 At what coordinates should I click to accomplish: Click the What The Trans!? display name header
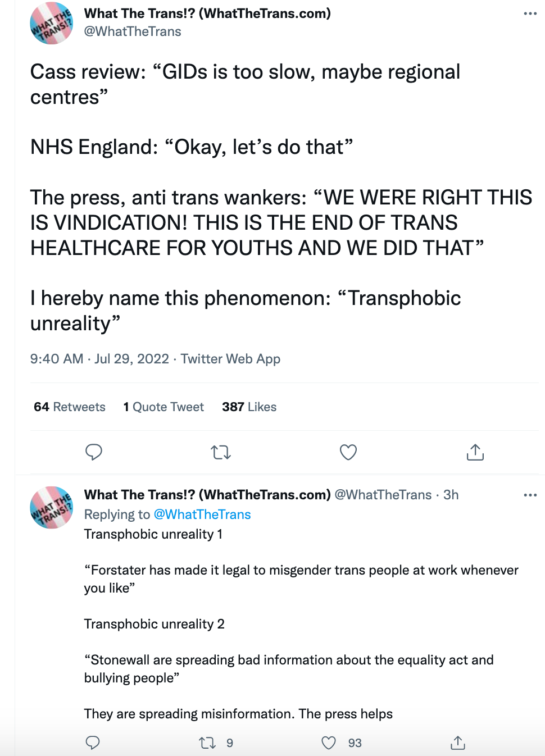click(x=207, y=13)
